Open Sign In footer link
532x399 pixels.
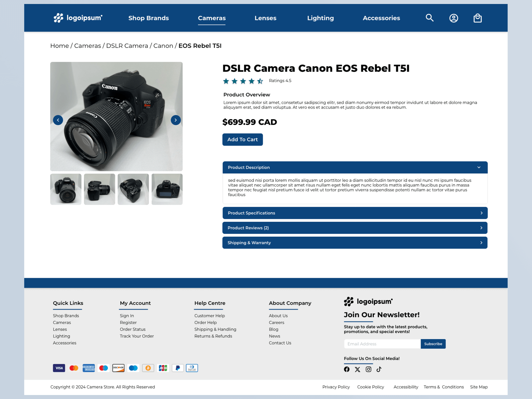point(127,316)
